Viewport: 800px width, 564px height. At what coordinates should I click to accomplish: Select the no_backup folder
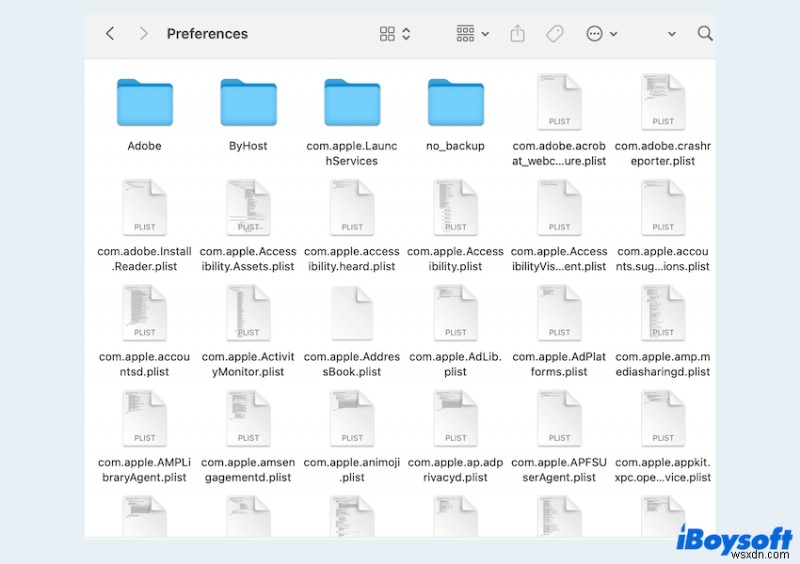coord(456,102)
